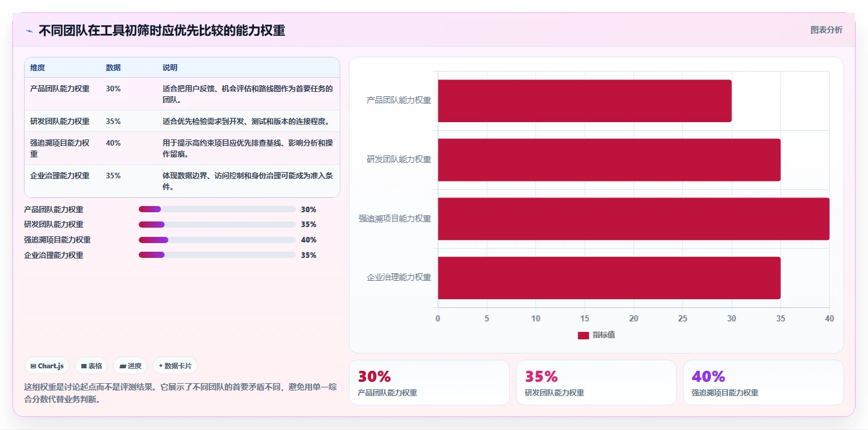Click the 进度 tag chip

(130, 366)
